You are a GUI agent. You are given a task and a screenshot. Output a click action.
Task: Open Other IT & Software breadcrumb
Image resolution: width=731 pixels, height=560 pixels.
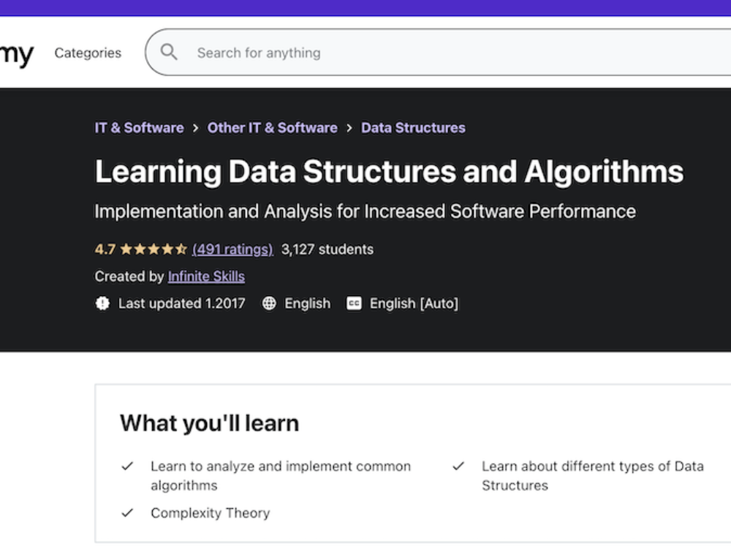272,128
